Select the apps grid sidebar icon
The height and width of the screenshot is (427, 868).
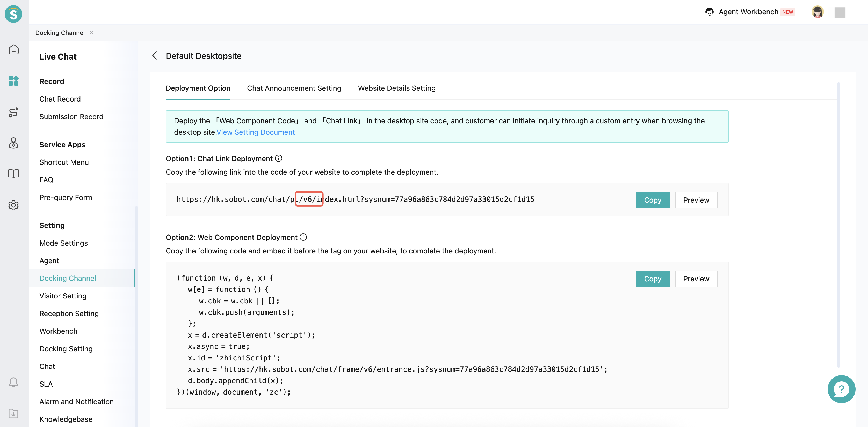tap(13, 81)
